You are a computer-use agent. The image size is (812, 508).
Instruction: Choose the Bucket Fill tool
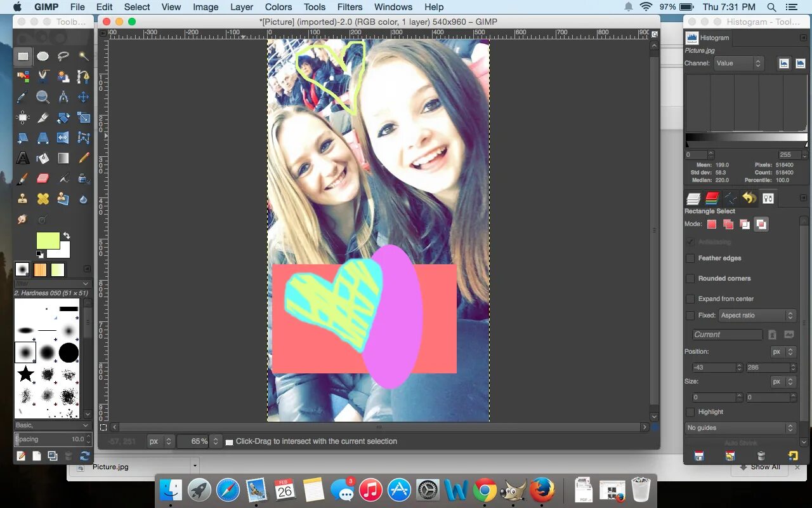pyautogui.click(x=43, y=158)
